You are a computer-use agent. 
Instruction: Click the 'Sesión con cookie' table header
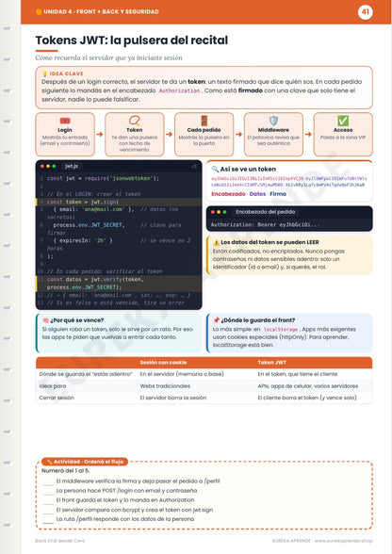[163, 363]
